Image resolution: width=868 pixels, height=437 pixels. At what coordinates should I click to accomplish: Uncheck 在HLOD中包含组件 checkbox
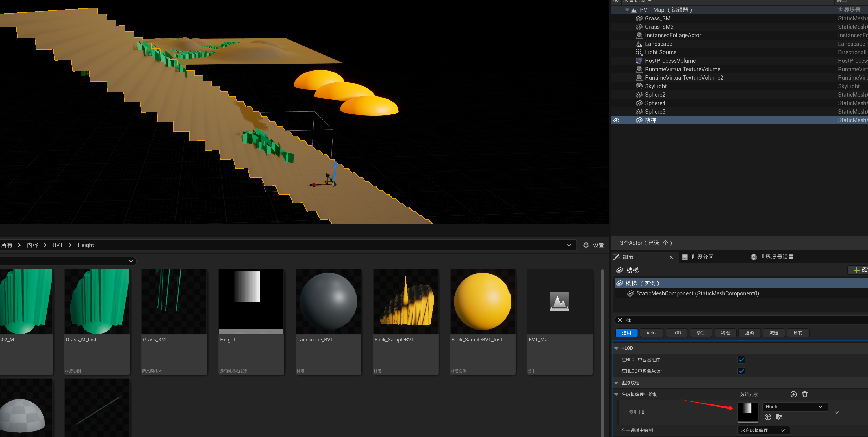coord(741,360)
